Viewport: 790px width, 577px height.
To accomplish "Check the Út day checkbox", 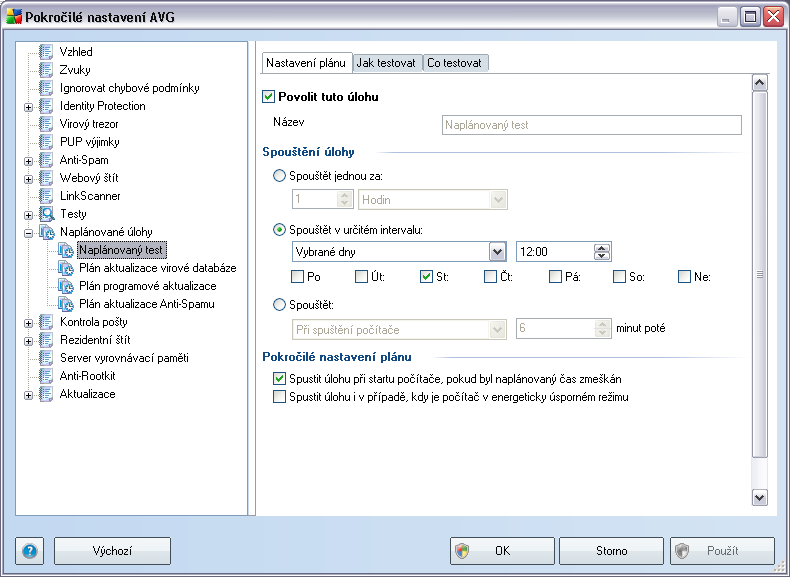I will click(361, 277).
